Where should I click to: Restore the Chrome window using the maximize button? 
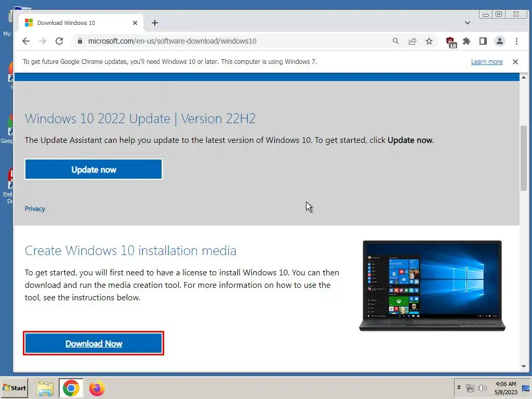[499, 14]
